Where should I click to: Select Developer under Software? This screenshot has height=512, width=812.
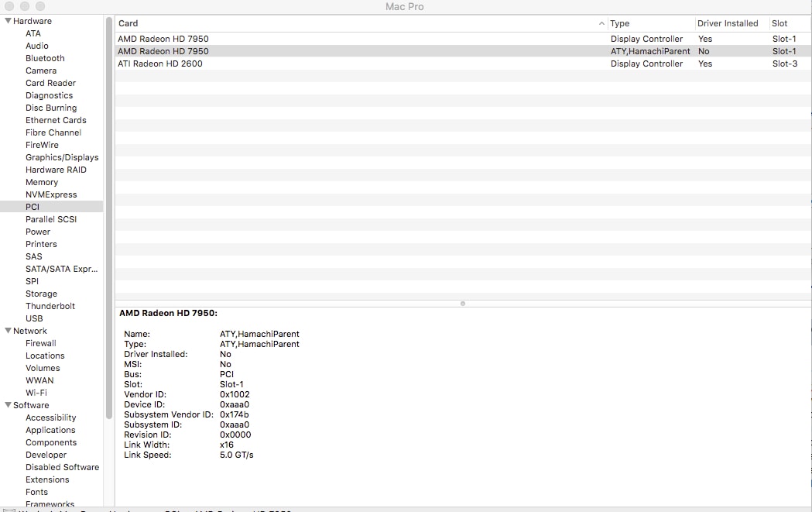click(46, 455)
